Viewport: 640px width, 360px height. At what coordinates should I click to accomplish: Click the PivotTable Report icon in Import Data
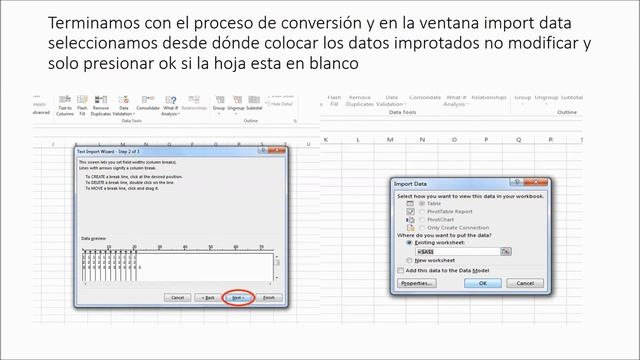pos(410,211)
